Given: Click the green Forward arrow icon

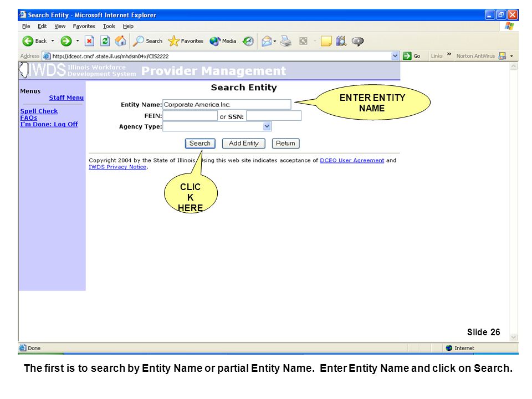Looking at the screenshot, I should pos(66,41).
